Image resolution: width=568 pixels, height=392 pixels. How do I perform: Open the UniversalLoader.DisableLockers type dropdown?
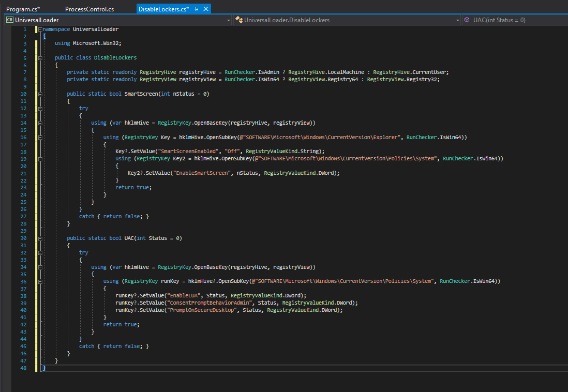457,20
